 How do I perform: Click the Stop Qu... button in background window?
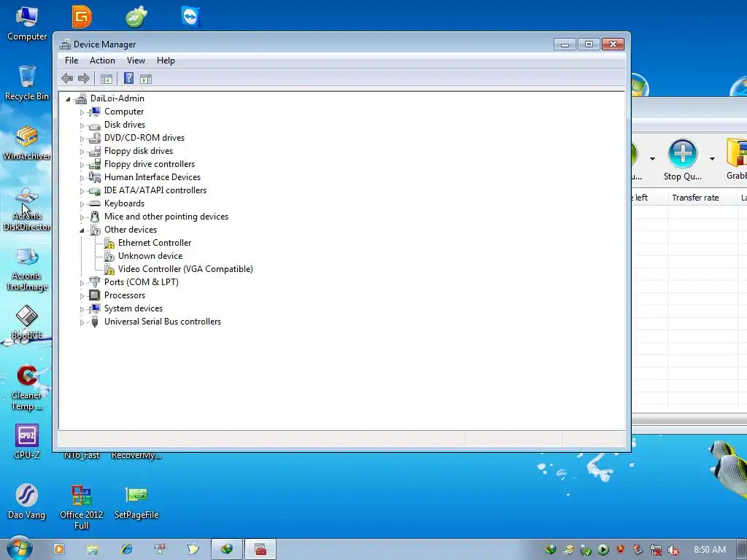point(683,160)
